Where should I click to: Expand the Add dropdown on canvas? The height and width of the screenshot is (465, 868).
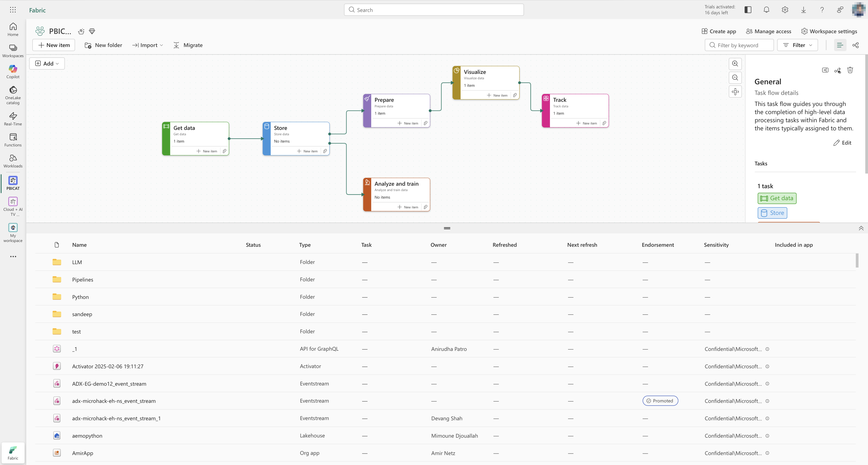pos(47,64)
